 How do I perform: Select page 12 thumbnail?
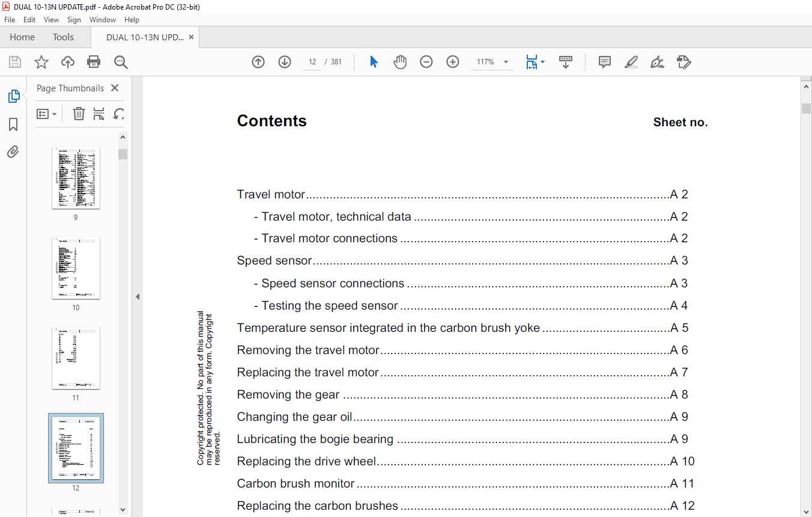(76, 448)
